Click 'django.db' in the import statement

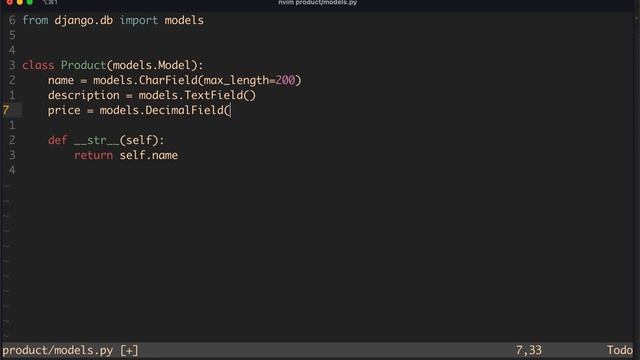click(84, 21)
